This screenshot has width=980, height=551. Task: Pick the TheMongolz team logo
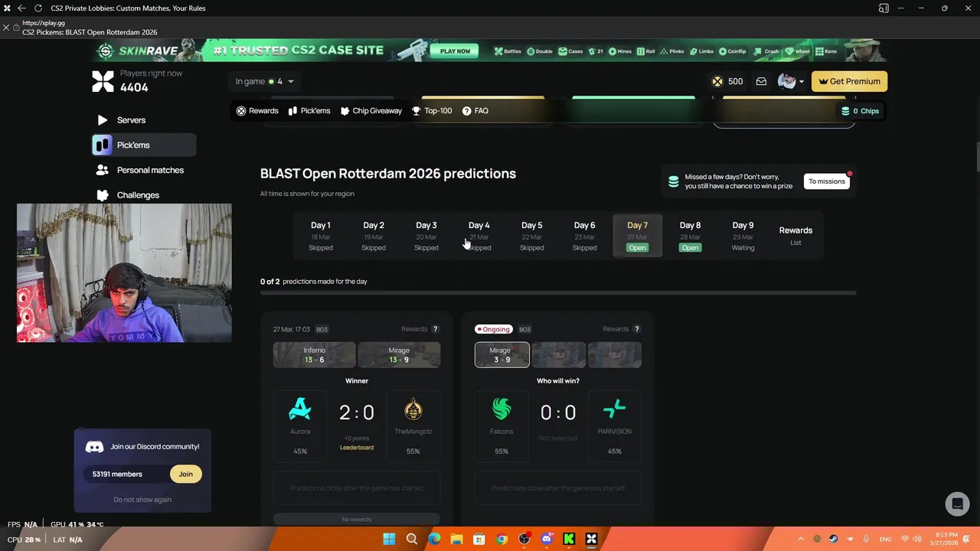[413, 410]
